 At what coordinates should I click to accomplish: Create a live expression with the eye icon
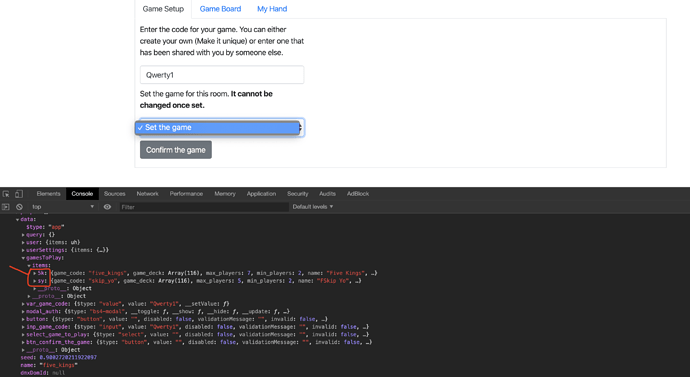pos(107,207)
